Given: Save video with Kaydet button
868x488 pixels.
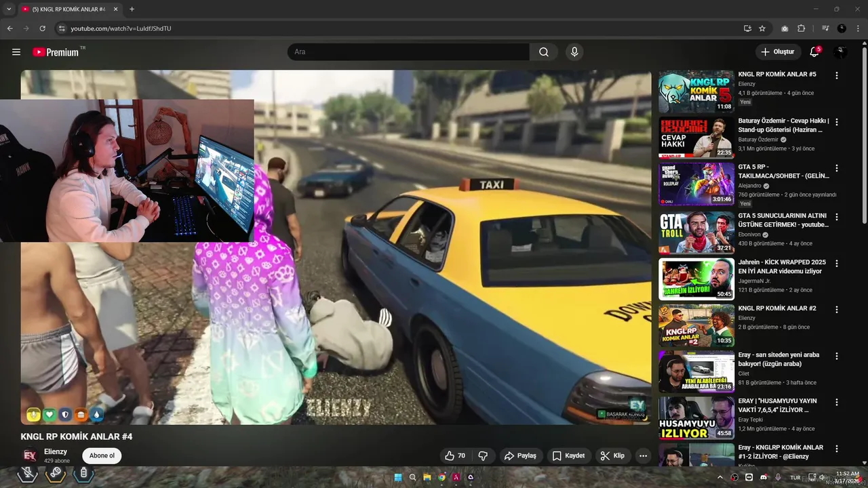Looking at the screenshot, I should tap(568, 455).
